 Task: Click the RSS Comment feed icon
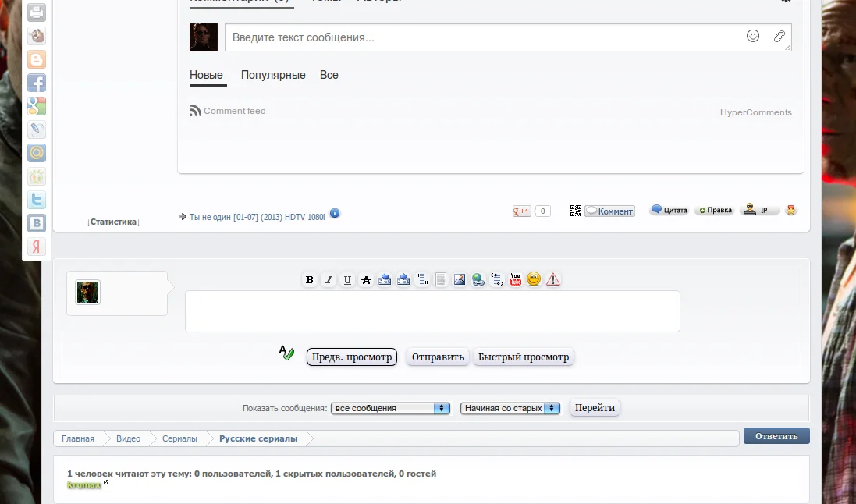tap(195, 111)
